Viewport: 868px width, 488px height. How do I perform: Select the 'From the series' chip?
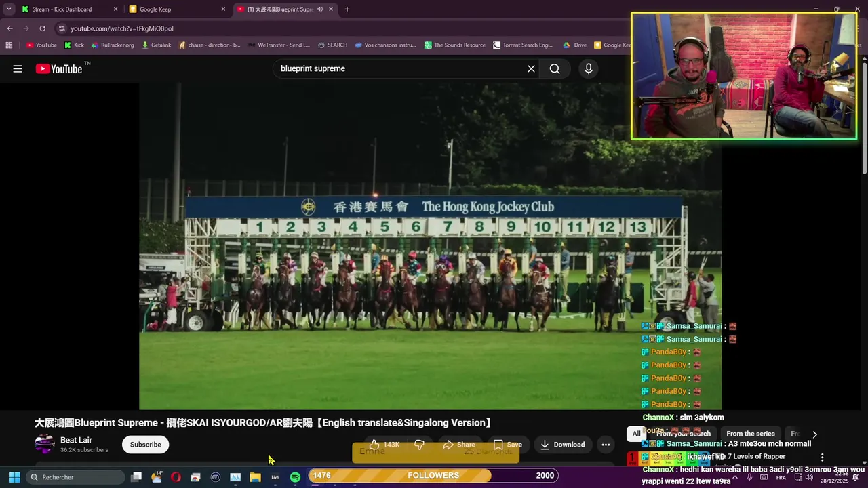coord(750,434)
